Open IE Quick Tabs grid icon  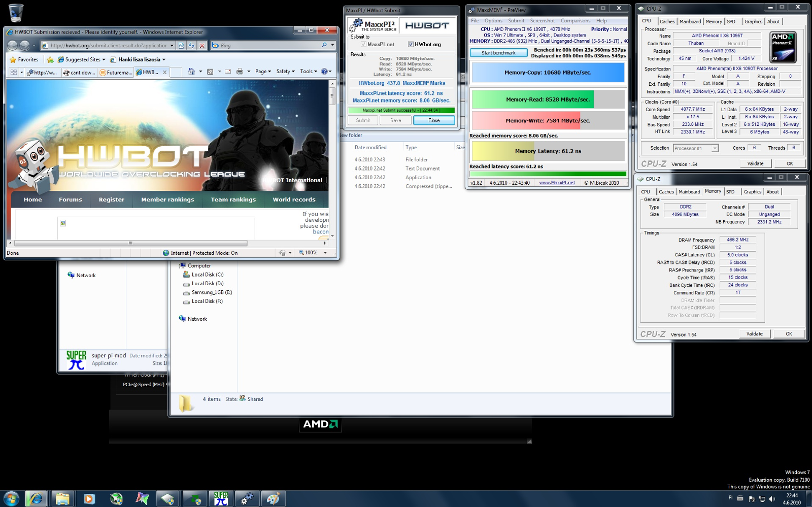[14, 72]
